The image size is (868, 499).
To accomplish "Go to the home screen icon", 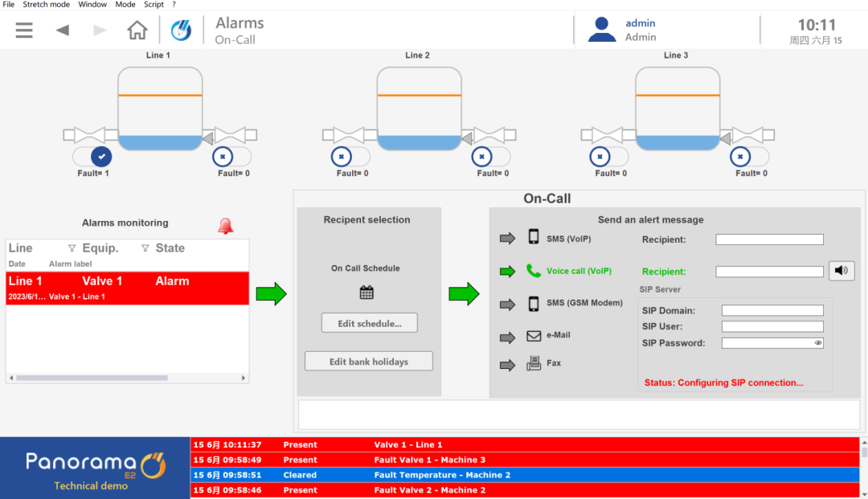I will [137, 31].
